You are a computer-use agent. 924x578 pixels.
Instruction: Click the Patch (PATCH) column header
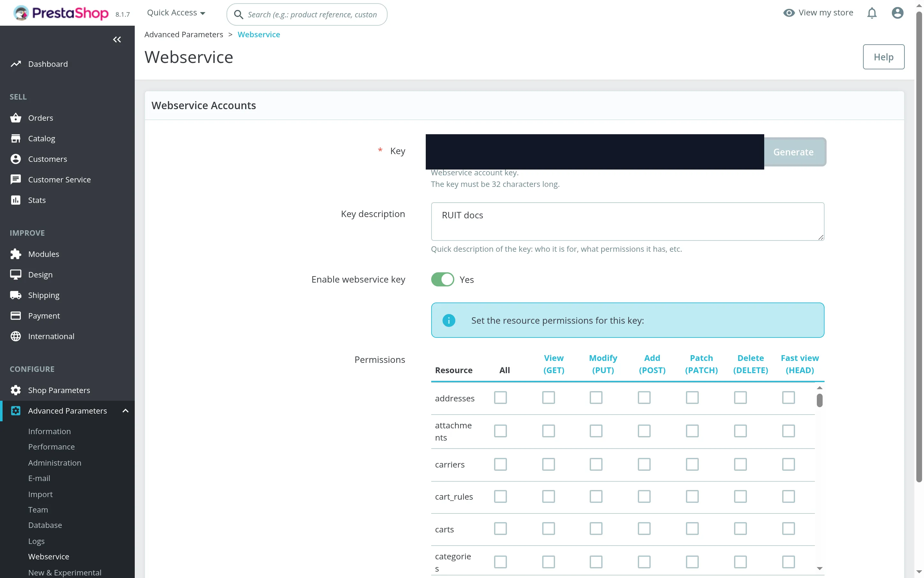point(701,364)
